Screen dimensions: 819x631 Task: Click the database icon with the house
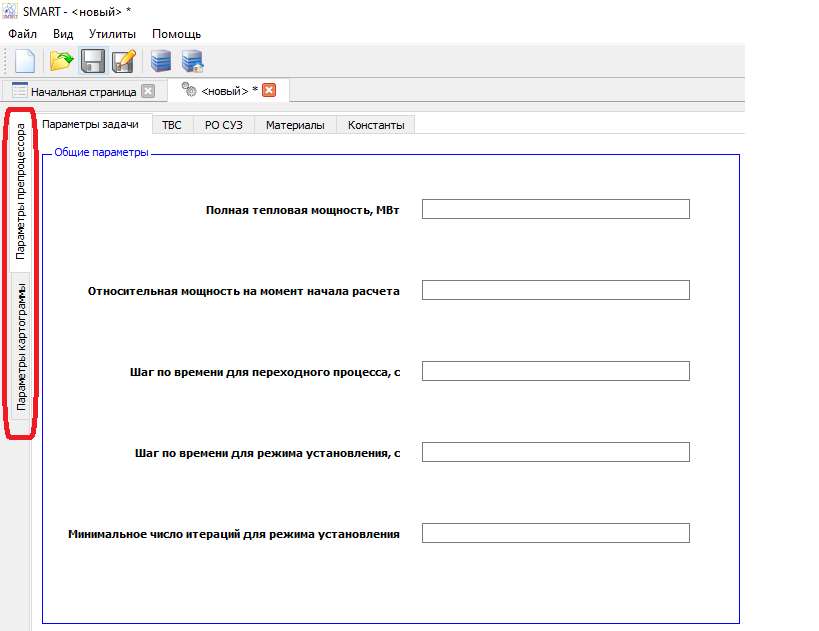[x=192, y=61]
